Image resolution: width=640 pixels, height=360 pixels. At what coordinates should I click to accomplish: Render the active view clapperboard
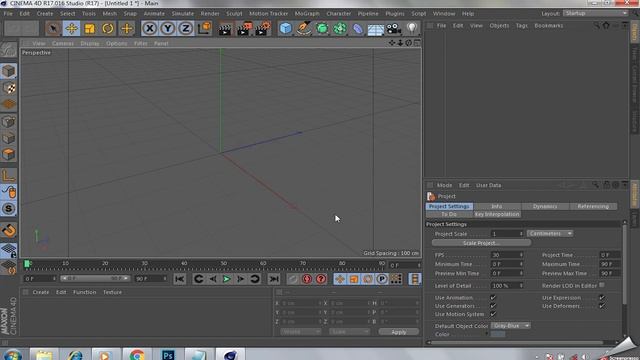(224, 29)
